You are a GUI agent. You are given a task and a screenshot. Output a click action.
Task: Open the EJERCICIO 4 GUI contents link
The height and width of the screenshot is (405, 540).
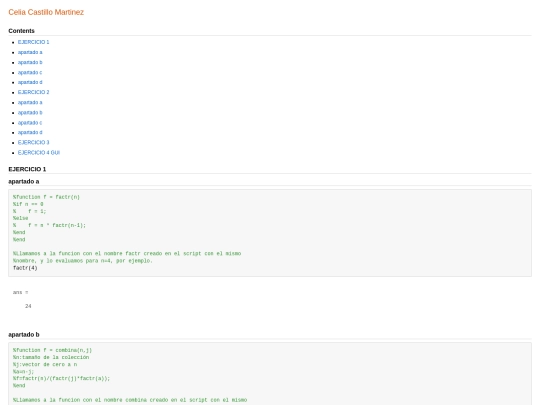[x=39, y=153]
